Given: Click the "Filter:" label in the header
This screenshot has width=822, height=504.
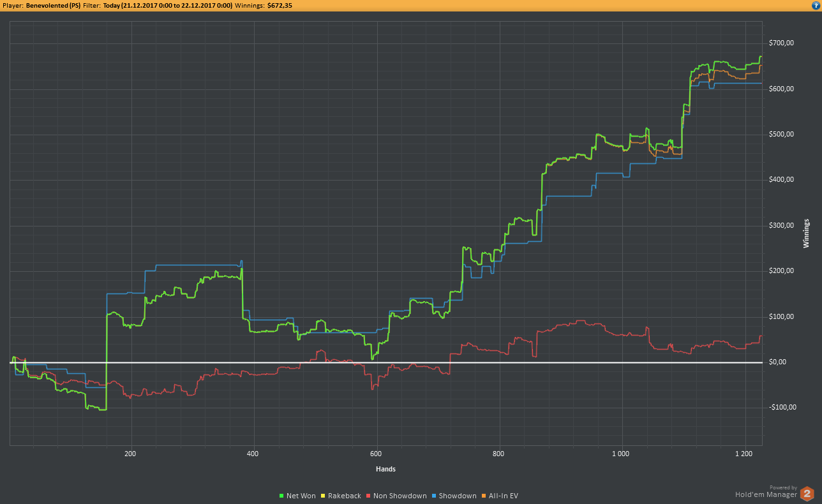Looking at the screenshot, I should (92, 5).
